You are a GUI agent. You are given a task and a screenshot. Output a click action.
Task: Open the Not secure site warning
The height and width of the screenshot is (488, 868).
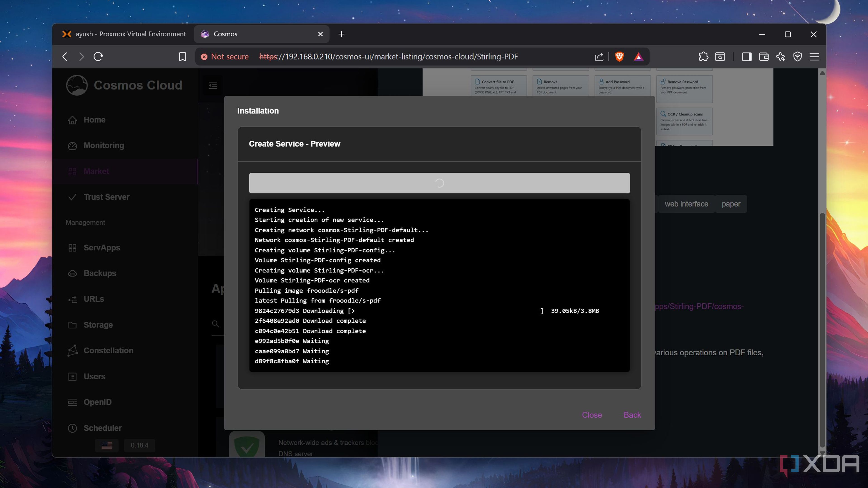[225, 56]
